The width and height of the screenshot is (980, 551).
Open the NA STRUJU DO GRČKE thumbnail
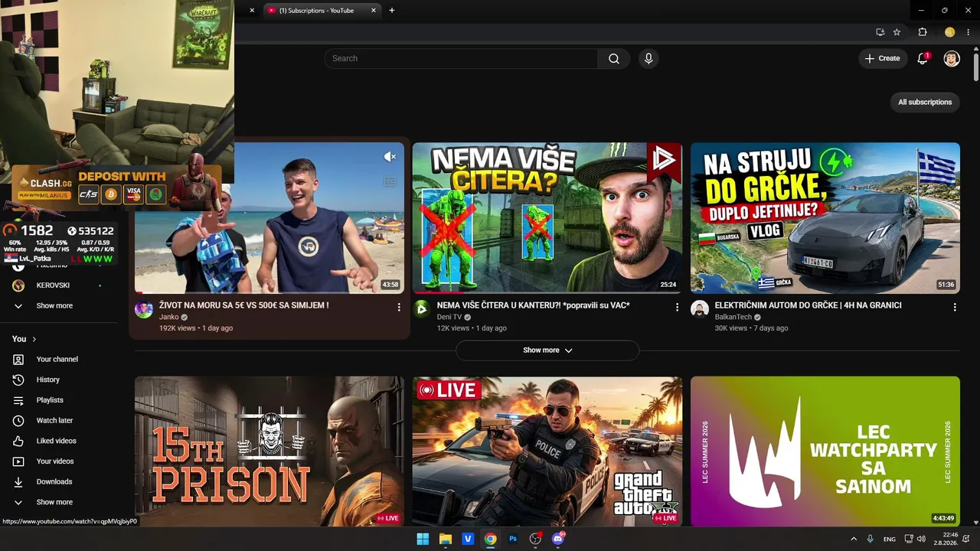click(x=825, y=218)
